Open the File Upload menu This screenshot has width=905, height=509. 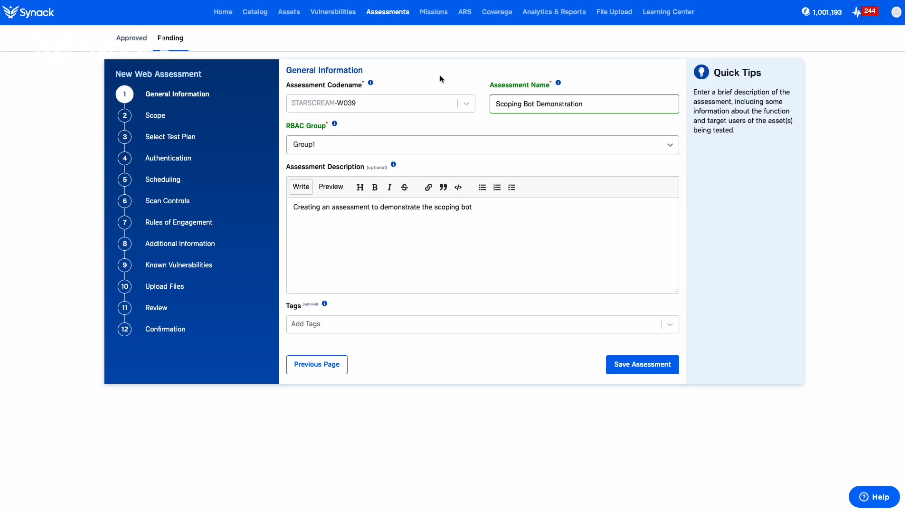tap(614, 12)
